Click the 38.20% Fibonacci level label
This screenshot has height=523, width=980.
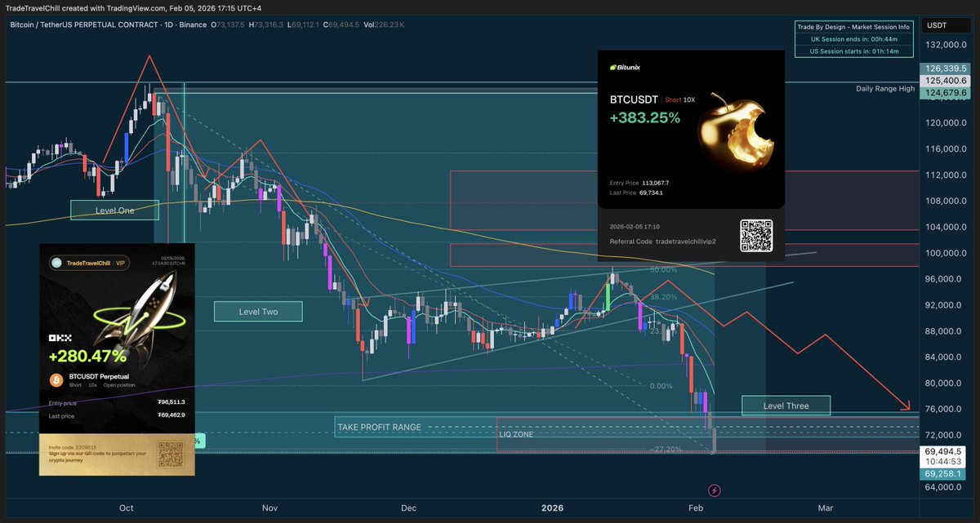663,298
